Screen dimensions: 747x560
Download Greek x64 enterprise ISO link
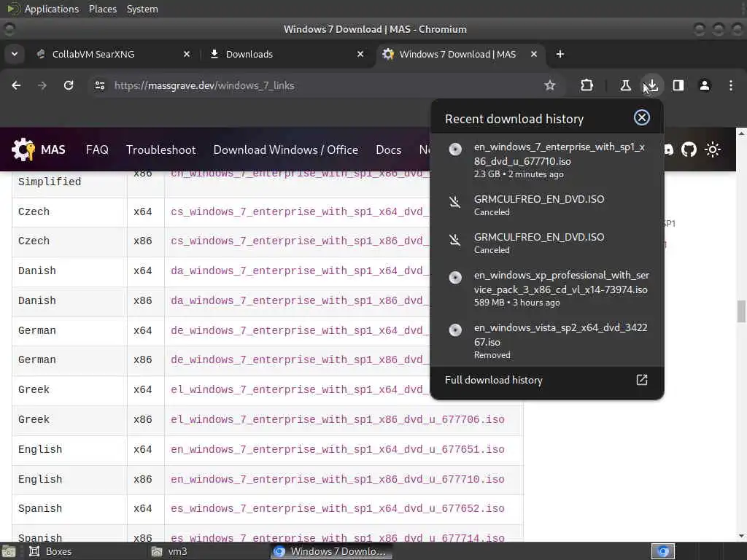coord(300,389)
